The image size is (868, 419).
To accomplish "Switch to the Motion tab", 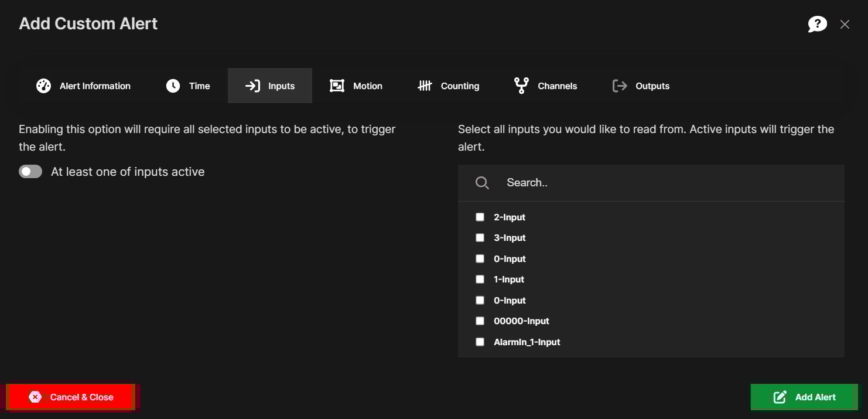I will tap(356, 86).
